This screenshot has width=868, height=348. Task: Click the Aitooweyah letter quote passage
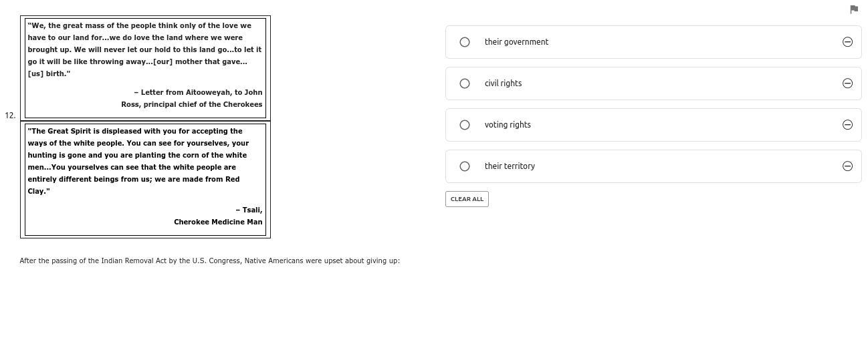click(144, 49)
